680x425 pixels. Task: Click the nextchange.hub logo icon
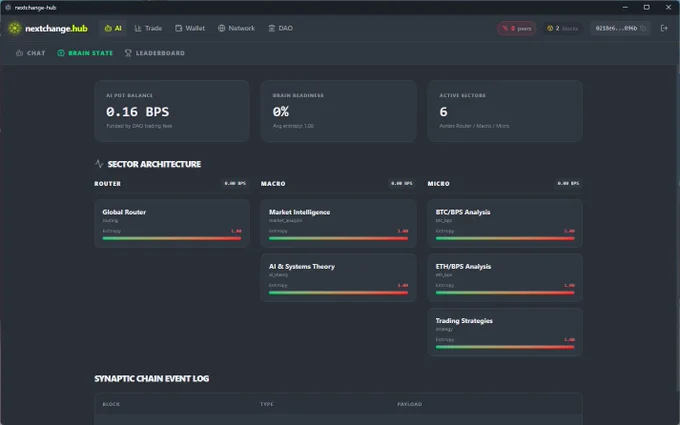[15, 28]
